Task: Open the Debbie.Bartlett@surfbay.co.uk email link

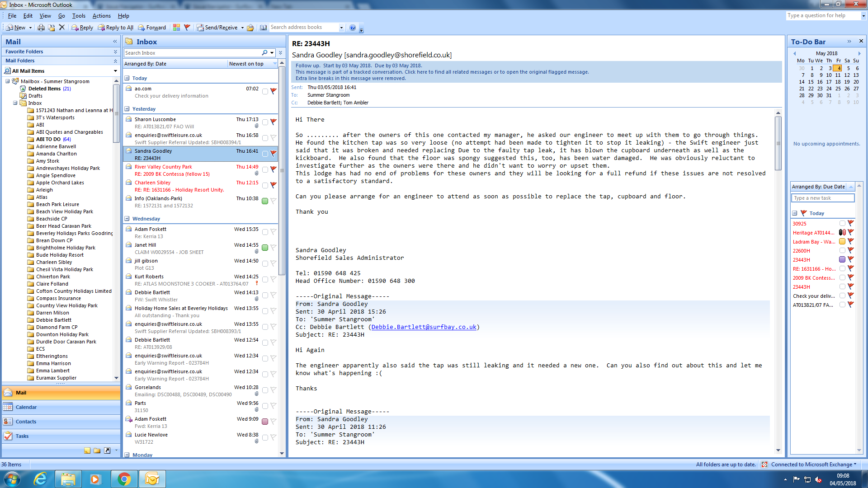Action: pos(424,327)
